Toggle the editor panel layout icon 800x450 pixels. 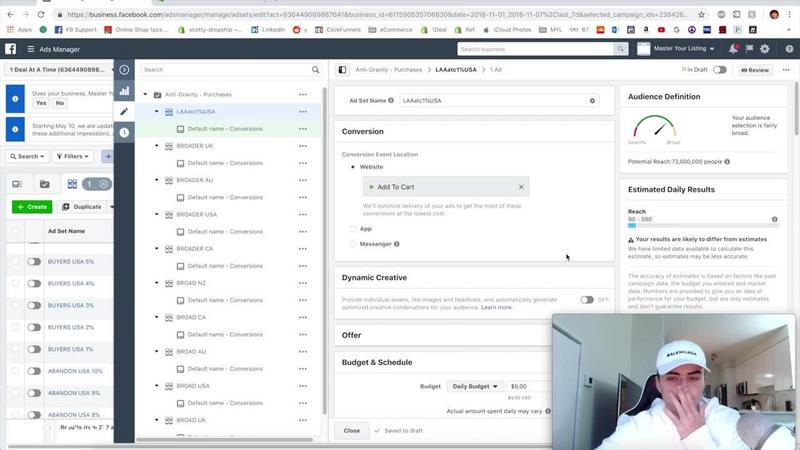click(x=342, y=69)
